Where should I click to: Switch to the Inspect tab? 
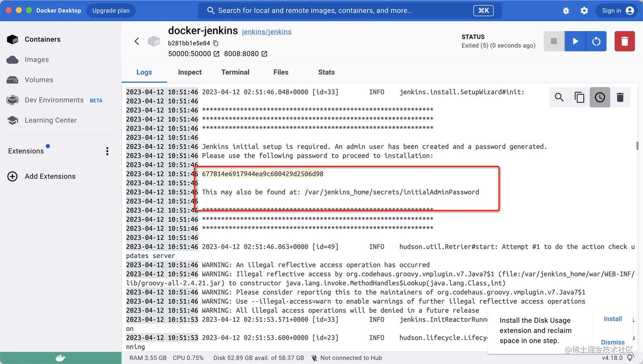[190, 72]
